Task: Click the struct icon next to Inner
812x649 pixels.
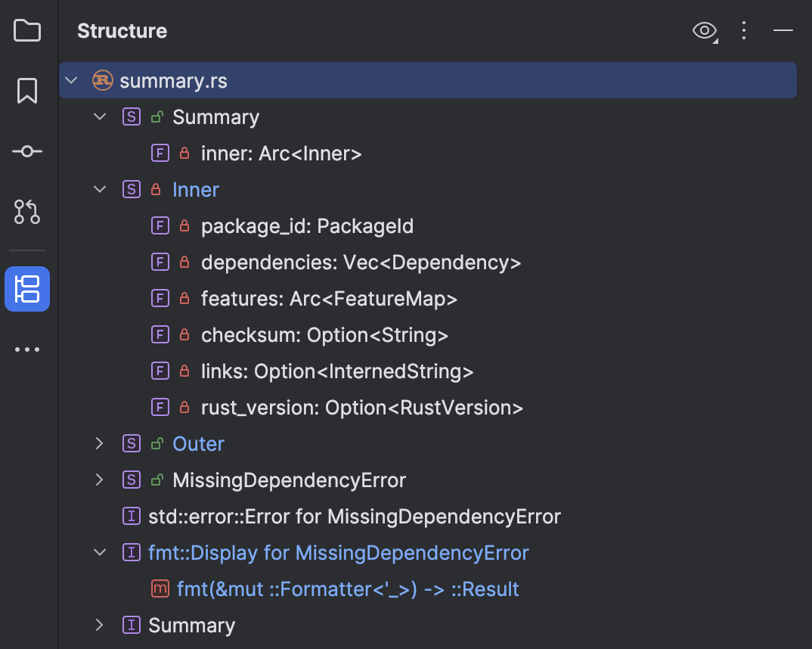Action: click(x=131, y=189)
